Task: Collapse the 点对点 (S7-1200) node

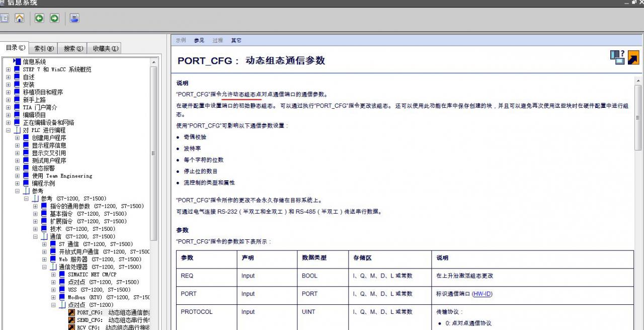Action: [x=53, y=305]
